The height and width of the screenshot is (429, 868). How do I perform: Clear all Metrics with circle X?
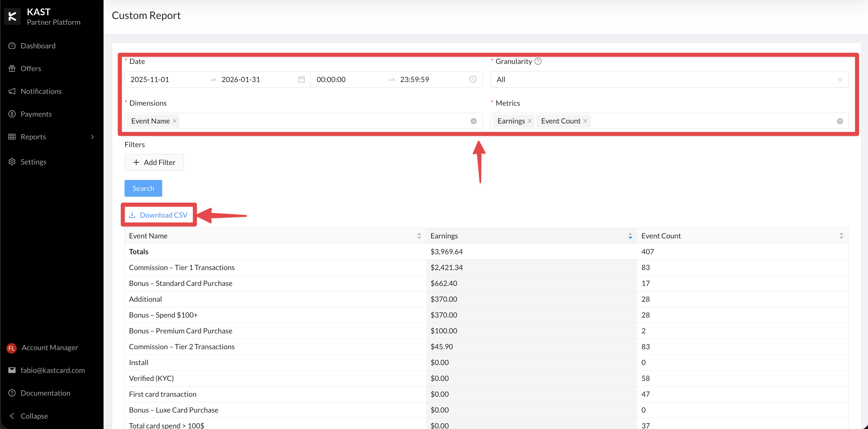pyautogui.click(x=840, y=121)
